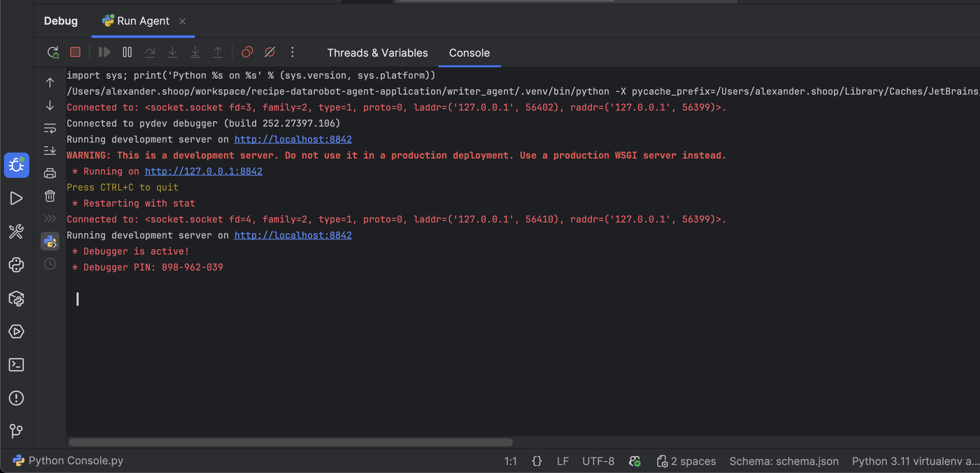The image size is (980, 473).
Task: Open first http://localhost:8842 link
Action: (292, 140)
